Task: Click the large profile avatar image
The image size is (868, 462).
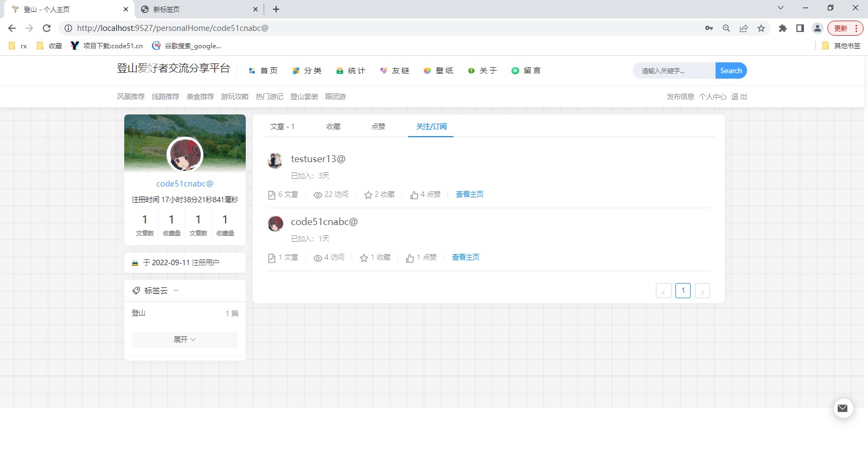Action: click(185, 155)
